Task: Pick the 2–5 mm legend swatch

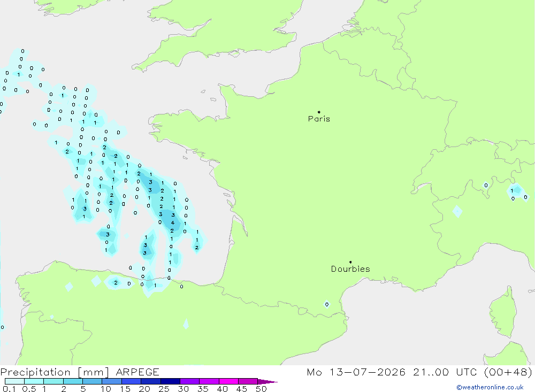Action: pyautogui.click(x=73, y=381)
